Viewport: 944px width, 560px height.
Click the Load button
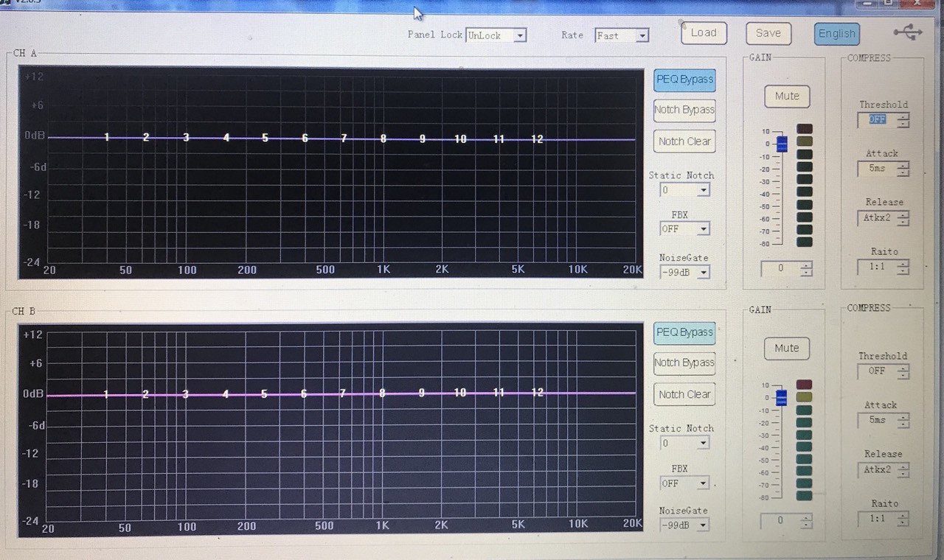point(703,33)
